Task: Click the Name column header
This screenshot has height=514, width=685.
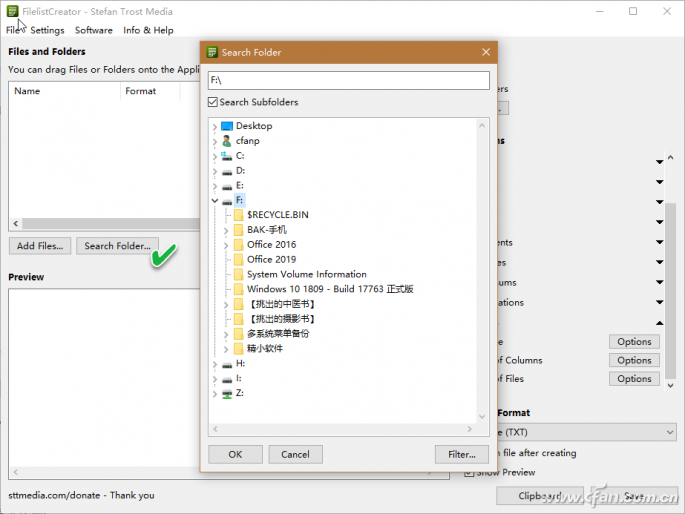Action: [x=27, y=91]
